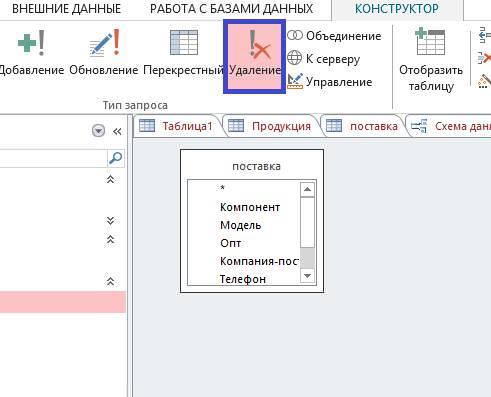491x397 pixels.
Task: Click scroll up arrow in field list
Action: tap(307, 189)
